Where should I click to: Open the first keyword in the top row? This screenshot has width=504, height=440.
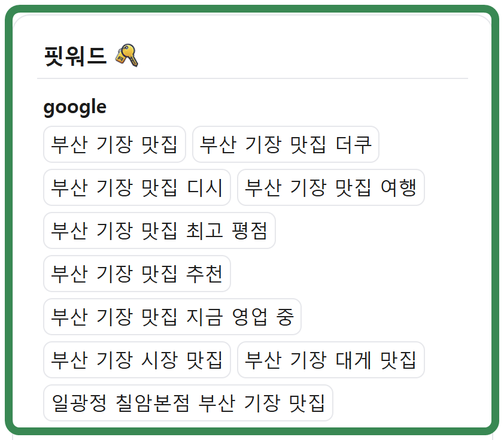[114, 145]
